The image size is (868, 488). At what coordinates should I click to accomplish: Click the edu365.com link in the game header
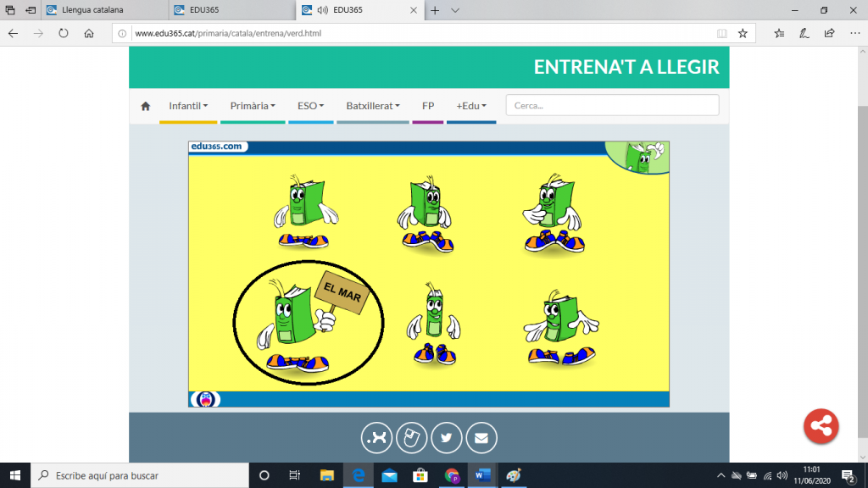[217, 147]
